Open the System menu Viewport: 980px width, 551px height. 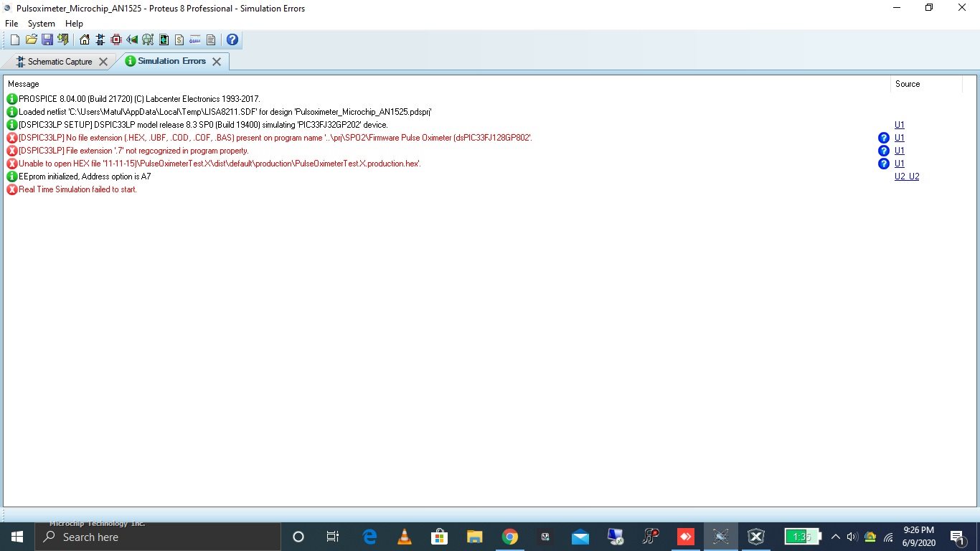[42, 24]
